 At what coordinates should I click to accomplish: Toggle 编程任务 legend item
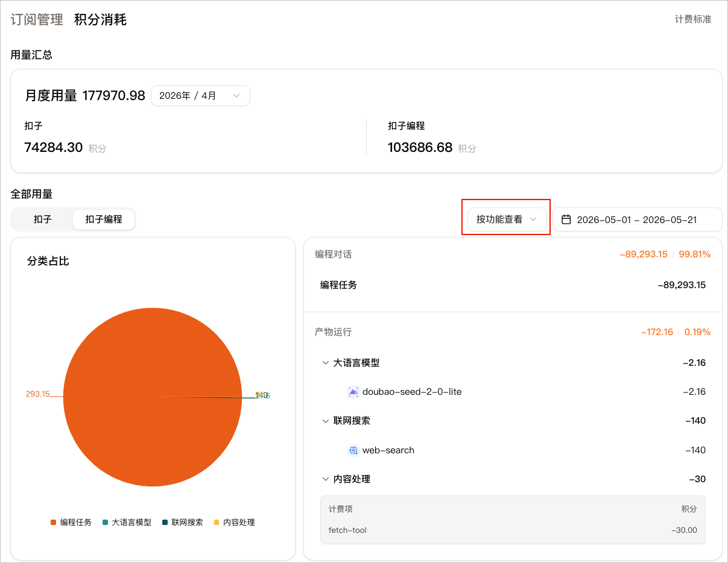[x=71, y=523]
